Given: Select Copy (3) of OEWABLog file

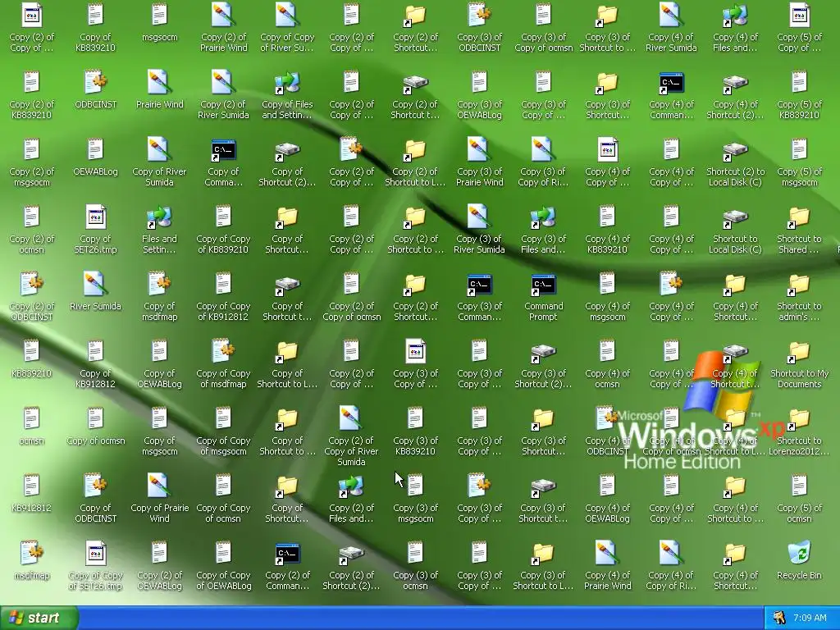Looking at the screenshot, I should point(479,83).
